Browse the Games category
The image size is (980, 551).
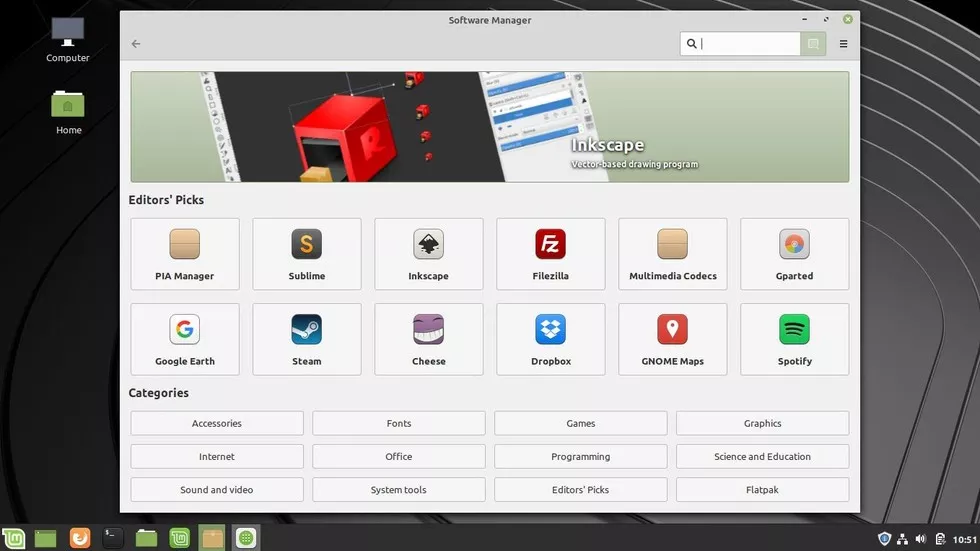[x=581, y=423]
